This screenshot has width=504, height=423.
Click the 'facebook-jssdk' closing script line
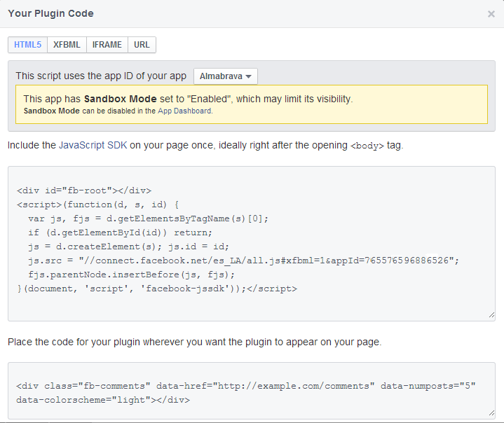[x=157, y=289]
